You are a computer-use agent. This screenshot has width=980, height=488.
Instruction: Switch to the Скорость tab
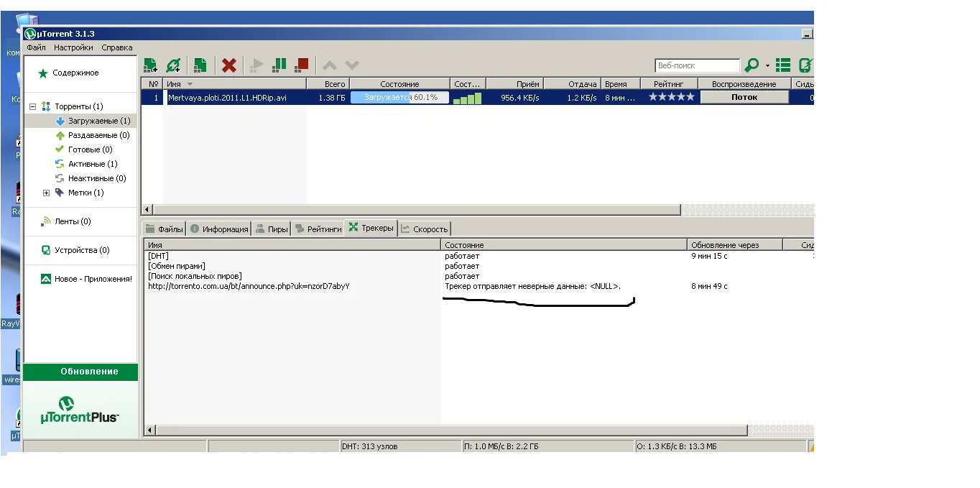[424, 229]
